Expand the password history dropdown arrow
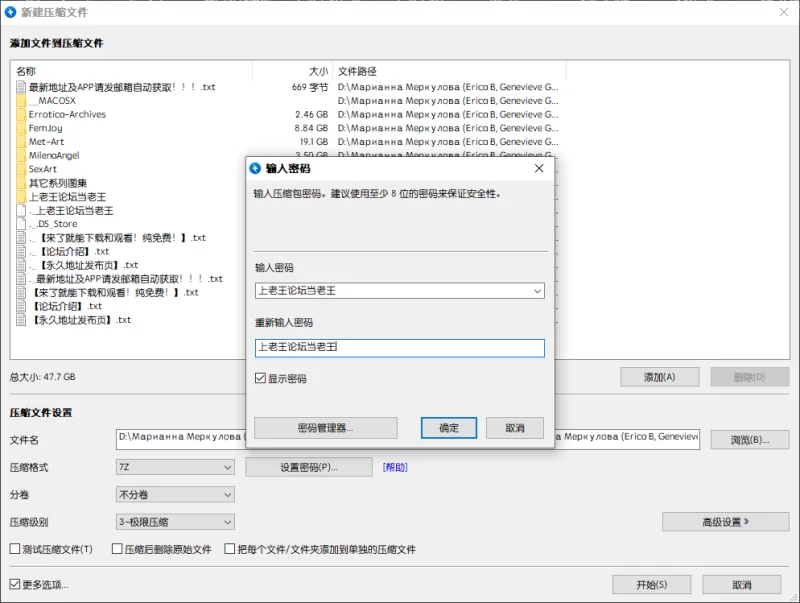The image size is (800, 603). coord(537,291)
